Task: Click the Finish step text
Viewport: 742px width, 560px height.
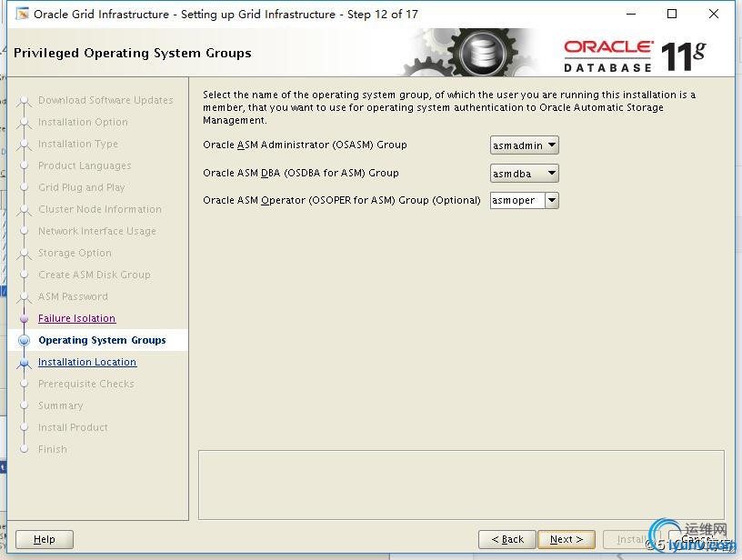Action: [x=53, y=449]
